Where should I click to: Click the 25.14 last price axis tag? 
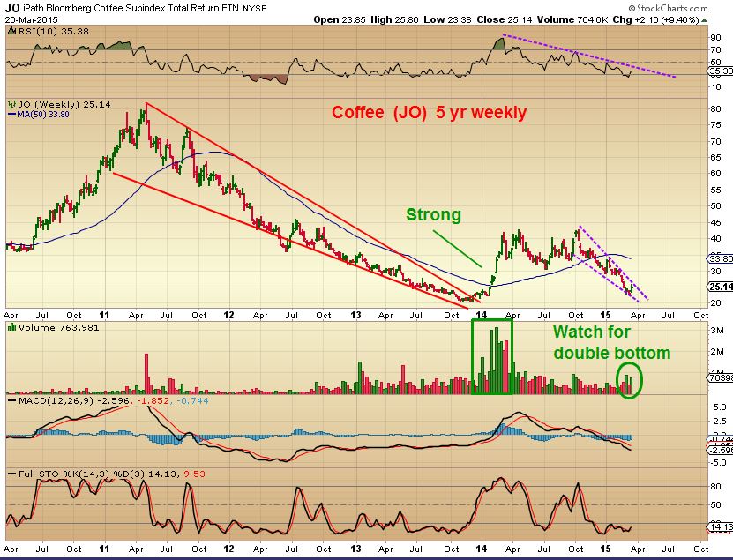tap(721, 287)
